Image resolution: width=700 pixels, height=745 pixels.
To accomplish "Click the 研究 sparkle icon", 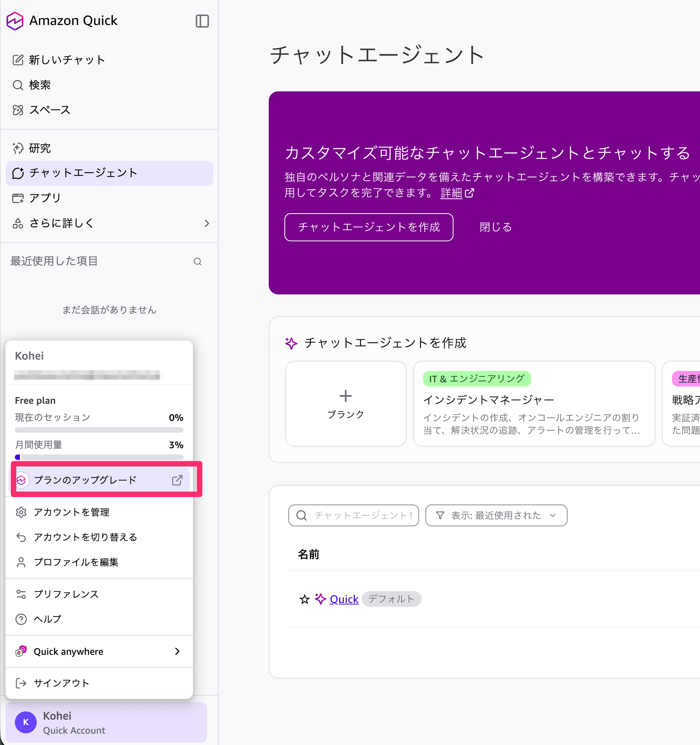I will pos(18,148).
